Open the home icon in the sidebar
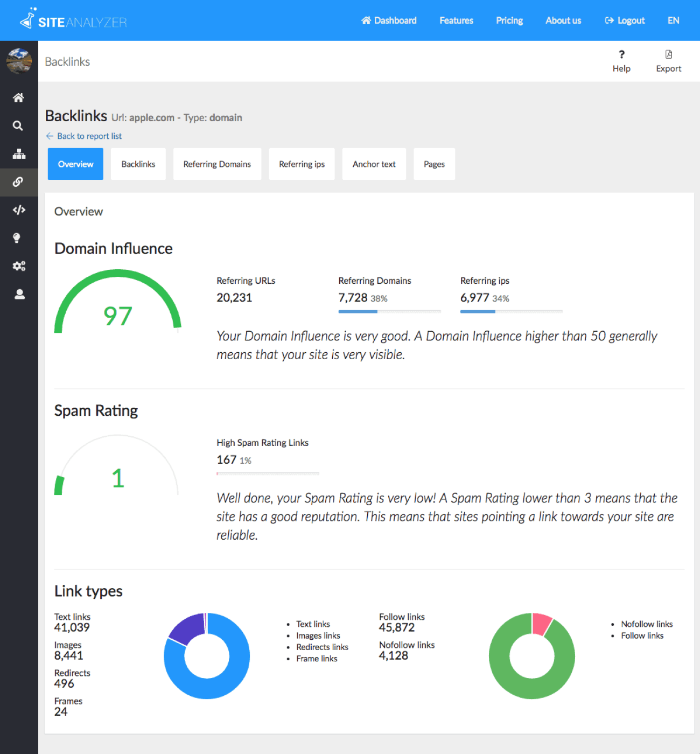This screenshot has width=700, height=754. click(x=18, y=97)
